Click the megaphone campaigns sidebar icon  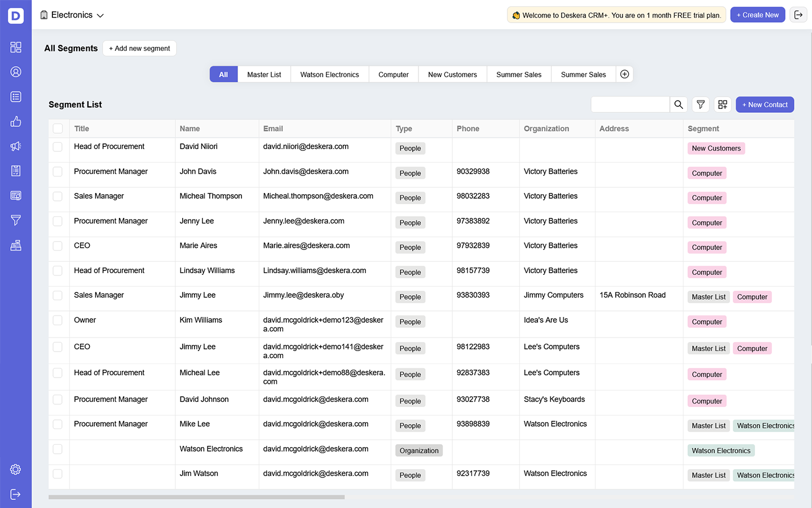click(16, 146)
